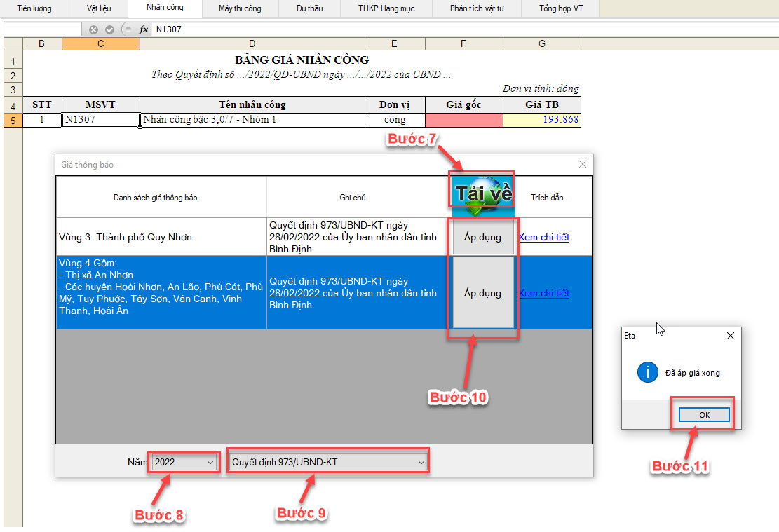Image resolution: width=779 pixels, height=532 pixels.
Task: Click the name box left of formula bar
Action: coord(43,29)
